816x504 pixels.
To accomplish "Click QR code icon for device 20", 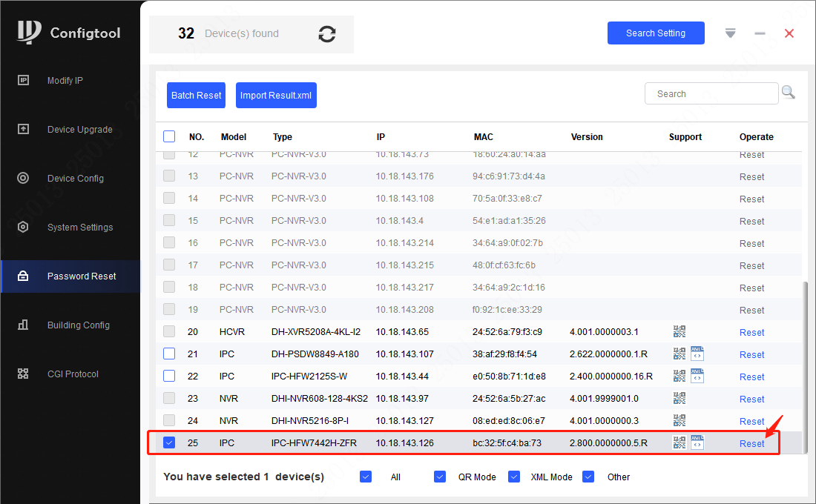I will [x=679, y=331].
